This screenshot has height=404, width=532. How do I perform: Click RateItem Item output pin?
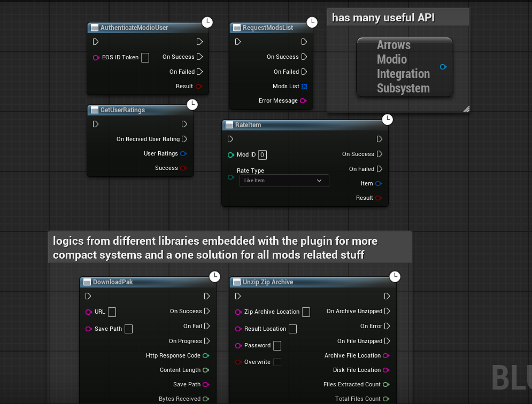(379, 183)
